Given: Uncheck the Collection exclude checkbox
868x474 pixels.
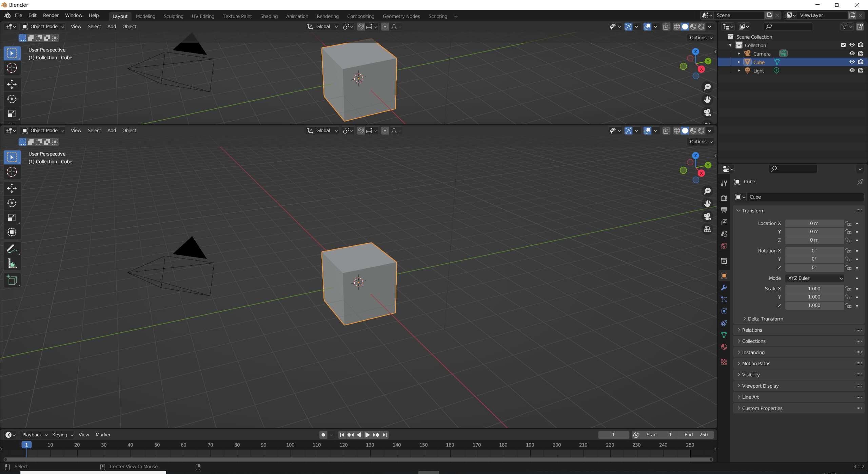Looking at the screenshot, I should [x=843, y=45].
